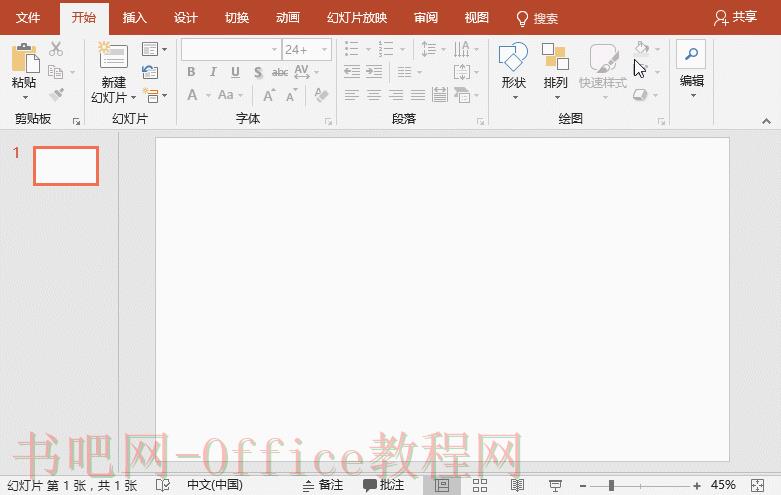
Task: Toggle text Shadow effect
Action: 258,73
